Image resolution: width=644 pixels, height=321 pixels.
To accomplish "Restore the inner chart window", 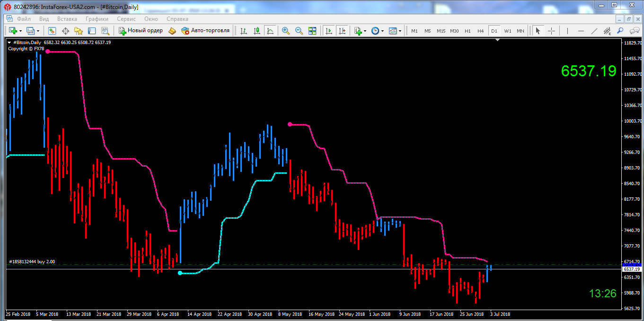I will click(629, 19).
